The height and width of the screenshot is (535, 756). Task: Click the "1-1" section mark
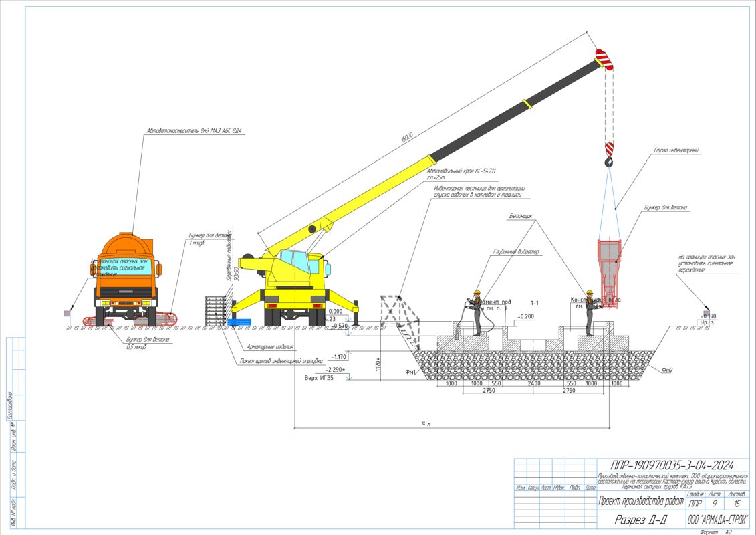point(534,304)
